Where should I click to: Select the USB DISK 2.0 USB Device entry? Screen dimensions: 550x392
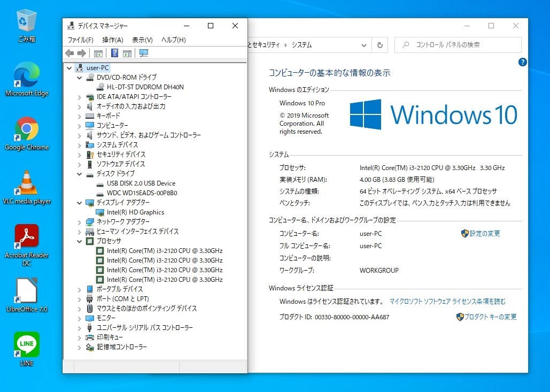click(141, 183)
